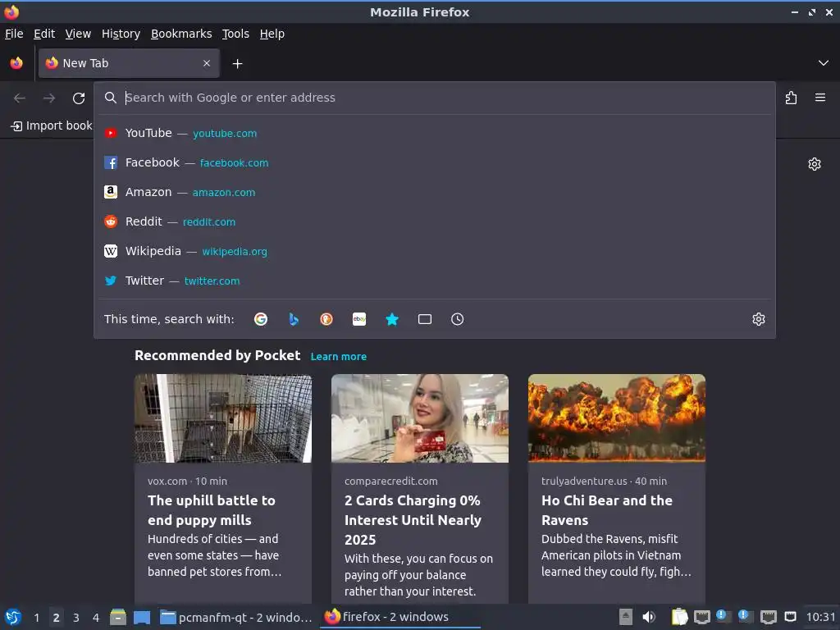Image resolution: width=840 pixels, height=630 pixels.
Task: Open puppy mills article thumbnail
Action: pos(223,418)
